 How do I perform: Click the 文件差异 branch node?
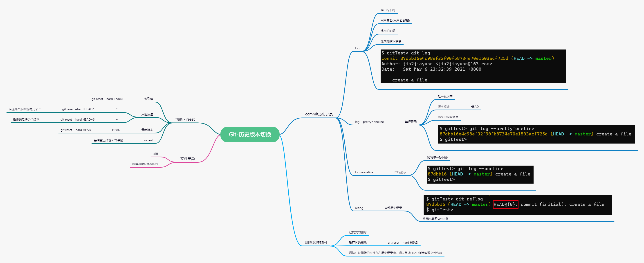point(187,159)
